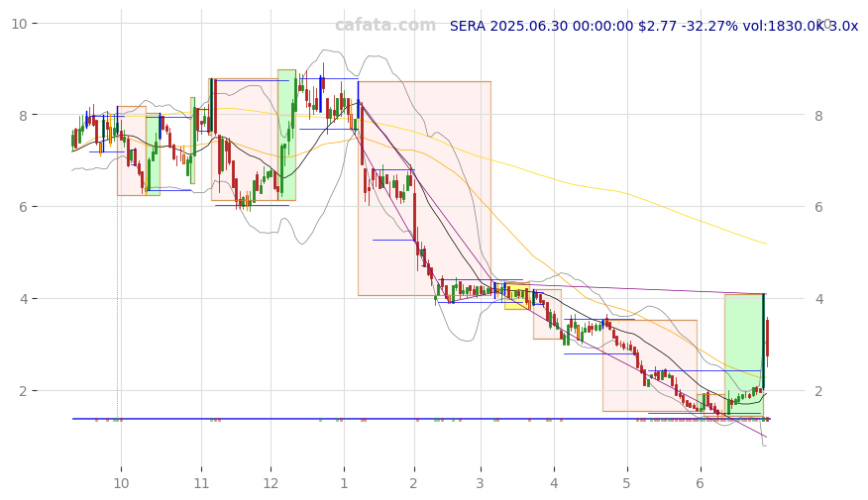Click the x-axis month label 3

[x=480, y=483]
